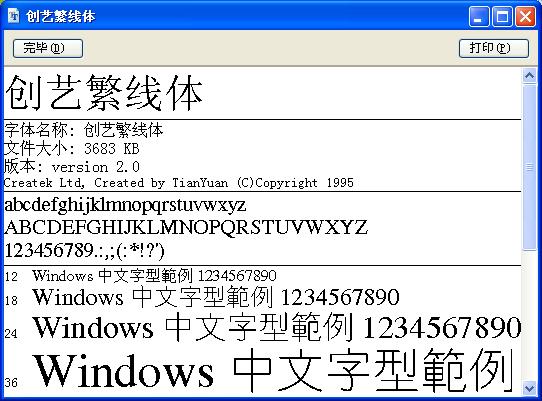The image size is (542, 401).
Task: Click the Createk Ltd copyright line
Action: pyautogui.click(x=179, y=183)
